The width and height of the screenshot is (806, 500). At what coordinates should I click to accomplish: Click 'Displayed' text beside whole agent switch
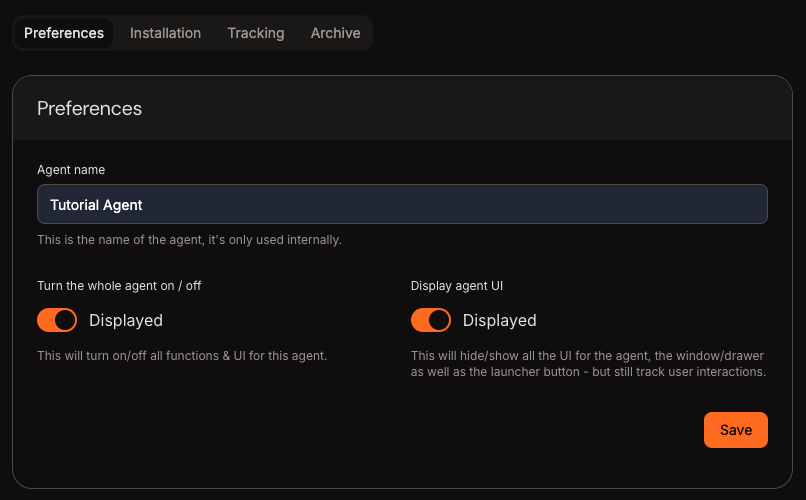[126, 321]
